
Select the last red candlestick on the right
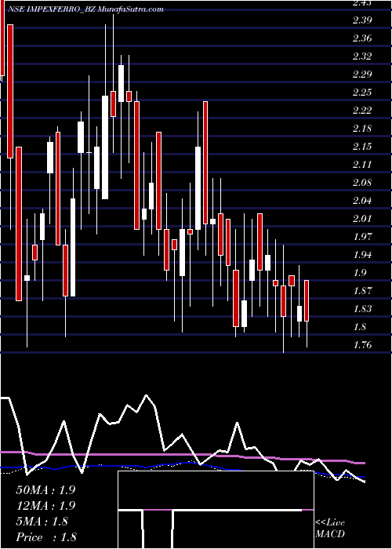pos(307,300)
